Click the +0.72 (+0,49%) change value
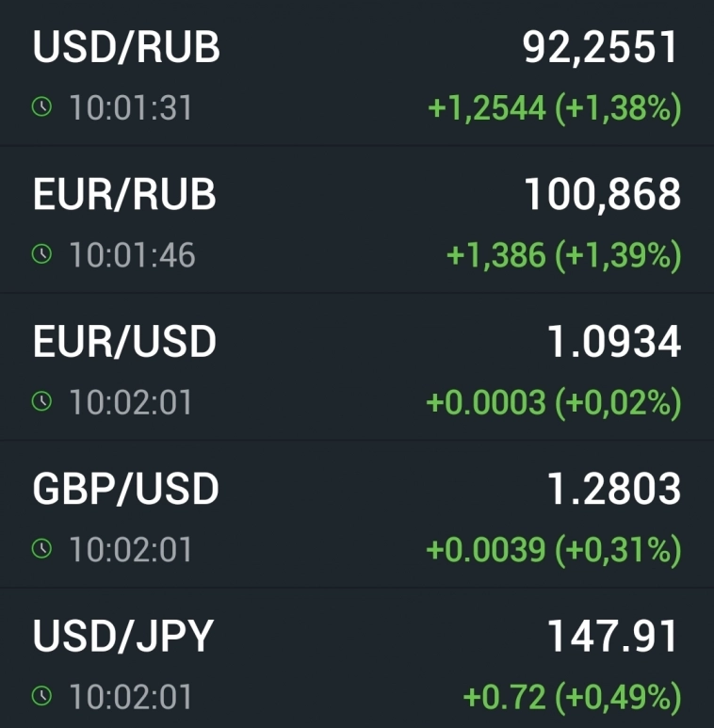This screenshot has height=728, width=714. coord(572,698)
